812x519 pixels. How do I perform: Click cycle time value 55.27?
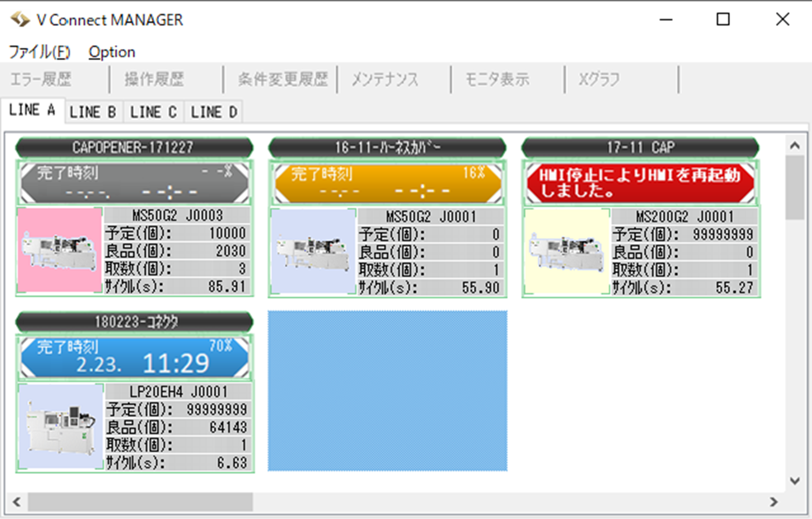tap(734, 288)
